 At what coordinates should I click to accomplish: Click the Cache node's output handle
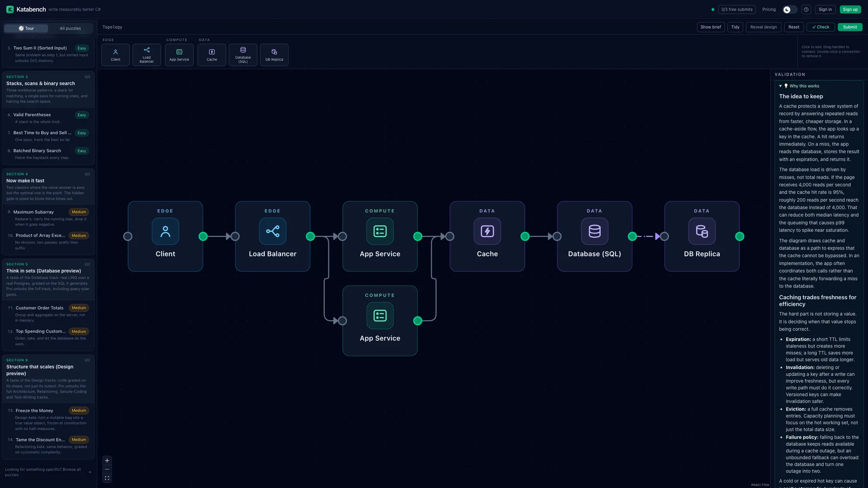(x=525, y=236)
